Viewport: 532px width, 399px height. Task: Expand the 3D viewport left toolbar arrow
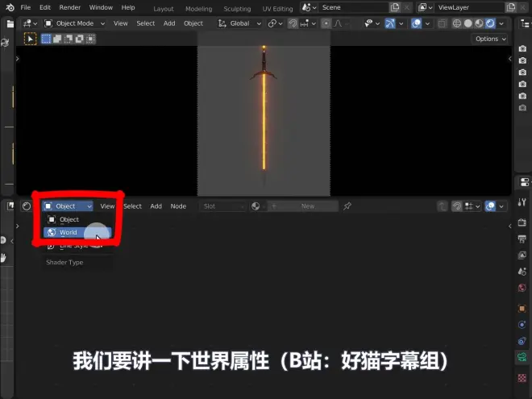(x=18, y=59)
